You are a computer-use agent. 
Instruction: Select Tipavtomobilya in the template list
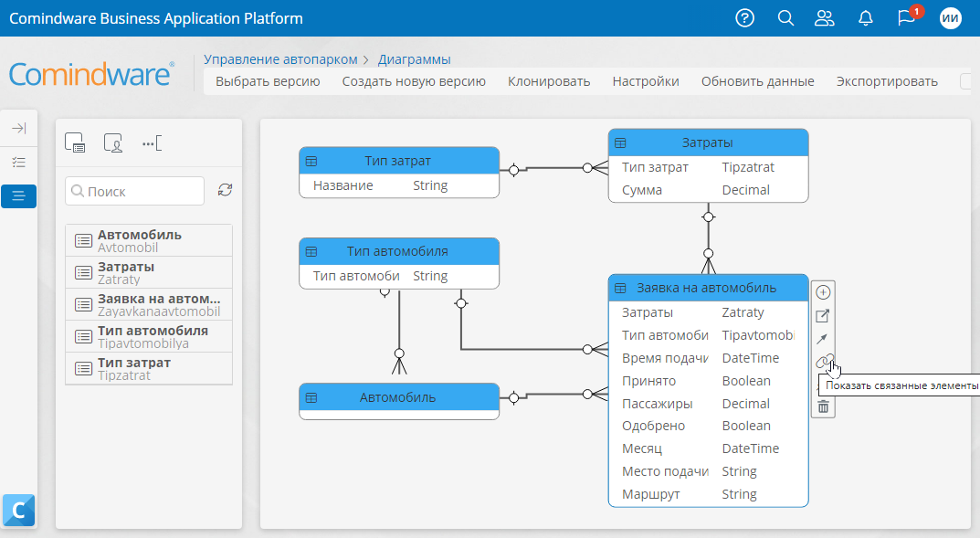click(149, 336)
